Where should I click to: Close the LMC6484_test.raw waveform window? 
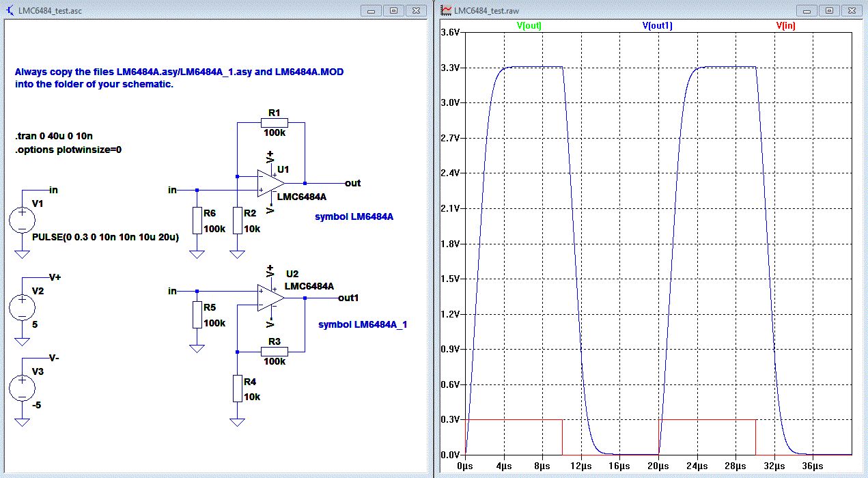point(851,10)
